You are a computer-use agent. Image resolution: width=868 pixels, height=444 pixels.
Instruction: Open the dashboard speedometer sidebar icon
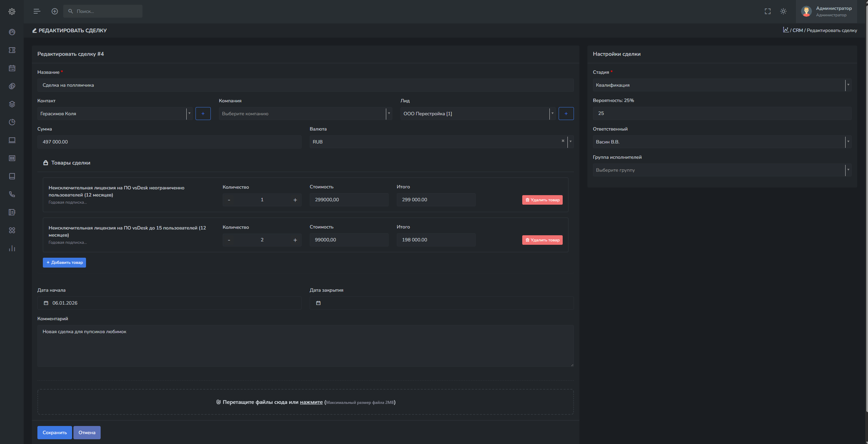click(12, 32)
